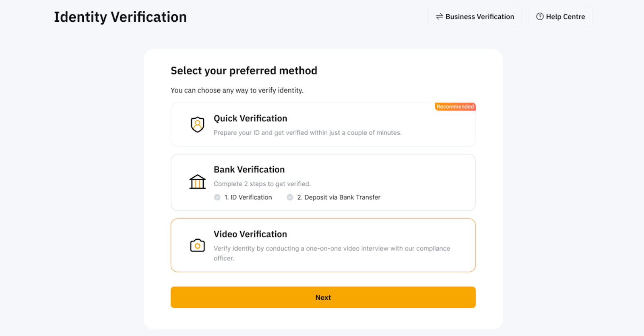Image resolution: width=644 pixels, height=336 pixels.
Task: Click the bank building icon
Action: coord(197,182)
